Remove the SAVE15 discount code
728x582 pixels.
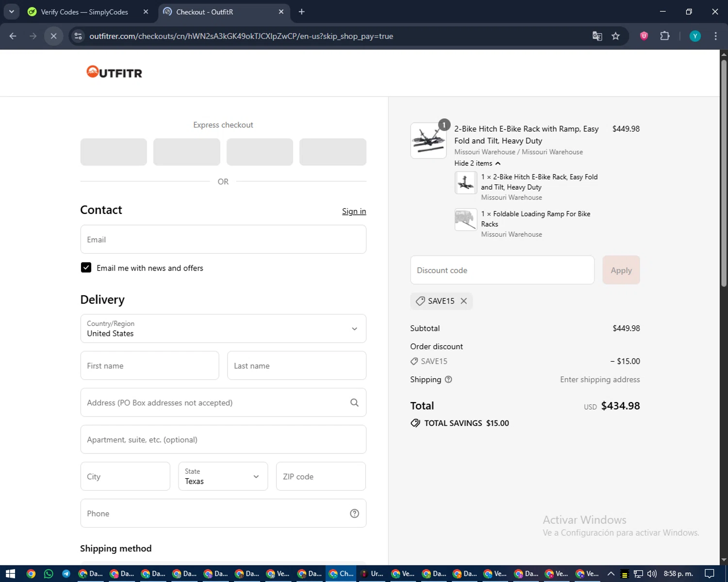pyautogui.click(x=464, y=301)
